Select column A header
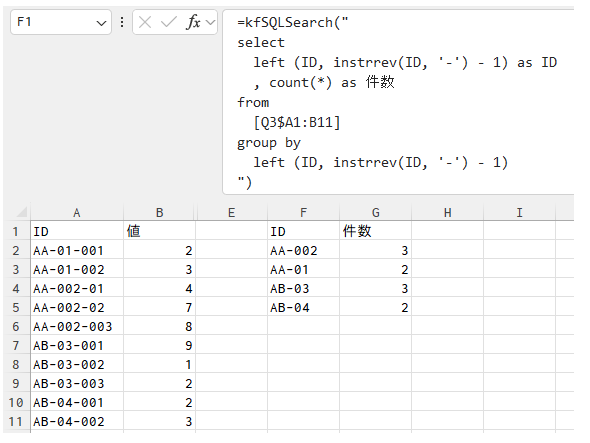The width and height of the screenshot is (590, 443). (x=77, y=213)
